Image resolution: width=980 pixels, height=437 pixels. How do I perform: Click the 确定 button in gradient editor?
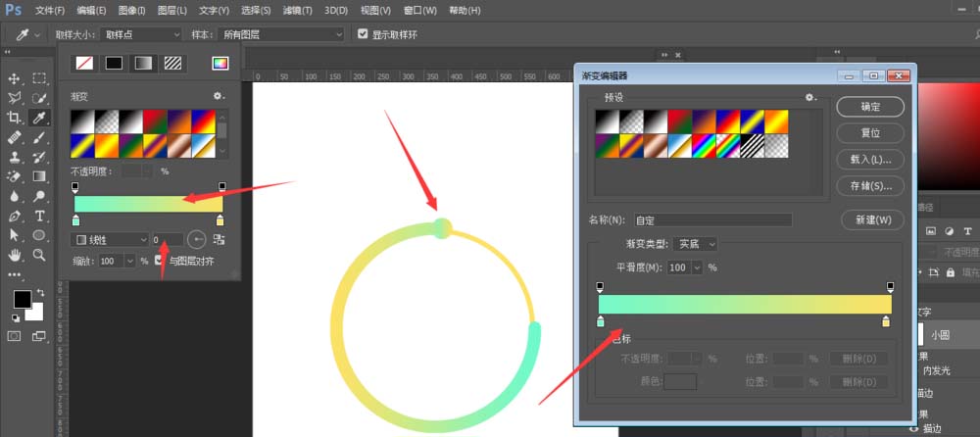[x=870, y=107]
